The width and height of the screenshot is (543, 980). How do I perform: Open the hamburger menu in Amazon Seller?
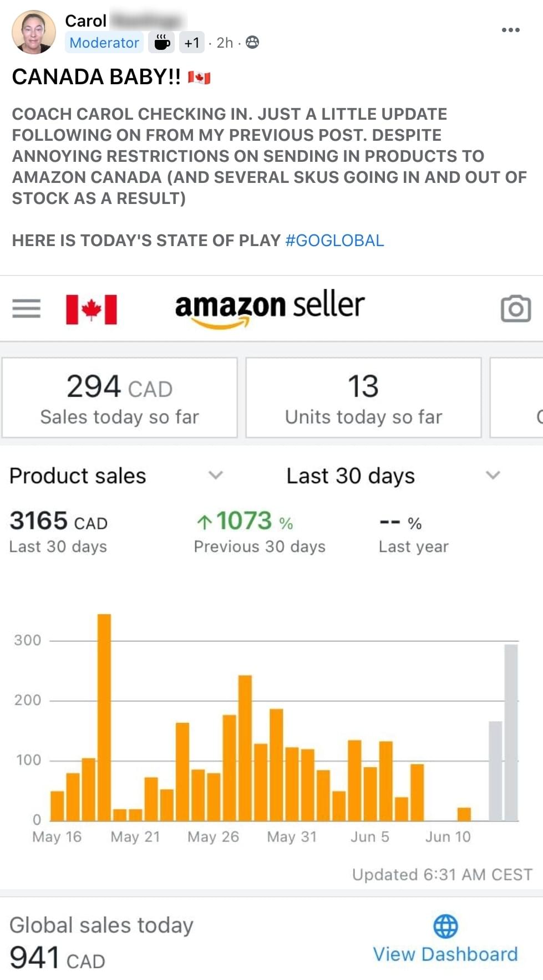point(27,309)
